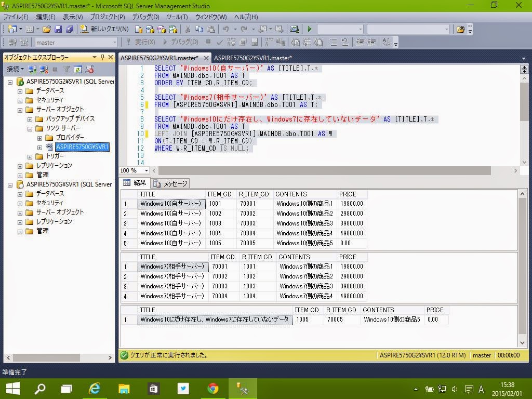Collapse the サーバー オブジェクト tree node
The width and height of the screenshot is (532, 399).
point(20,110)
